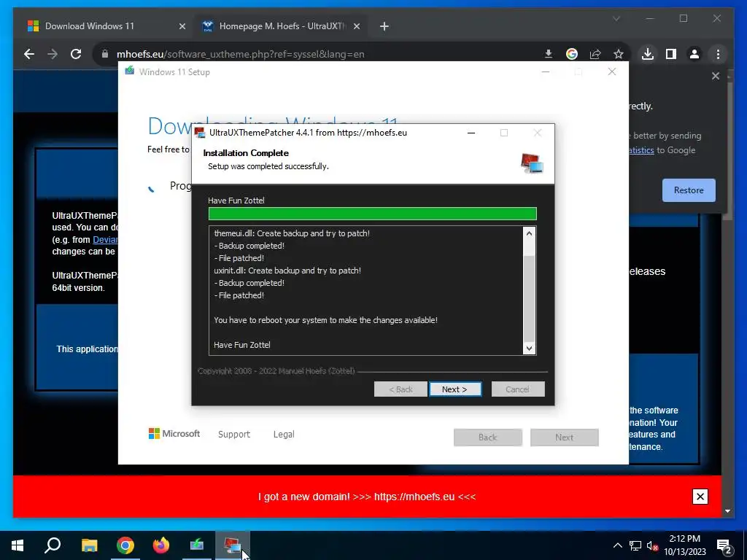Screen dimensions: 747x560
Task: Close the Homepage M. Hoefs tab
Action: (x=356, y=26)
